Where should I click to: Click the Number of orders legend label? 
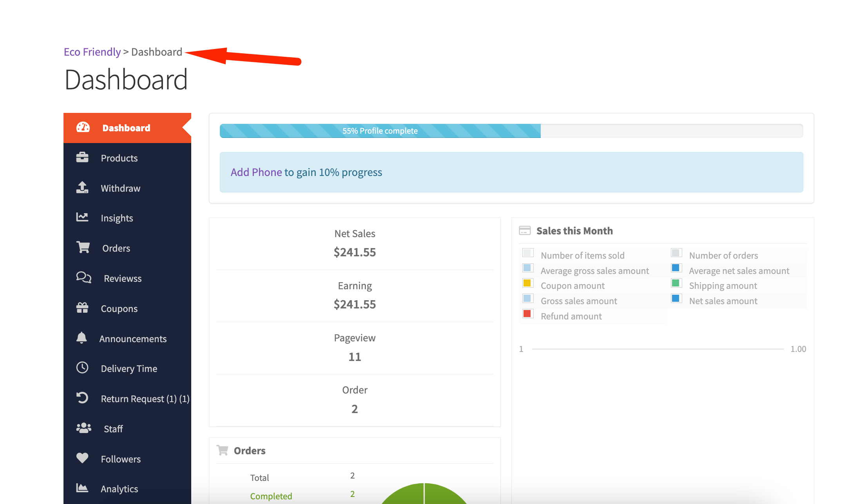click(x=723, y=256)
